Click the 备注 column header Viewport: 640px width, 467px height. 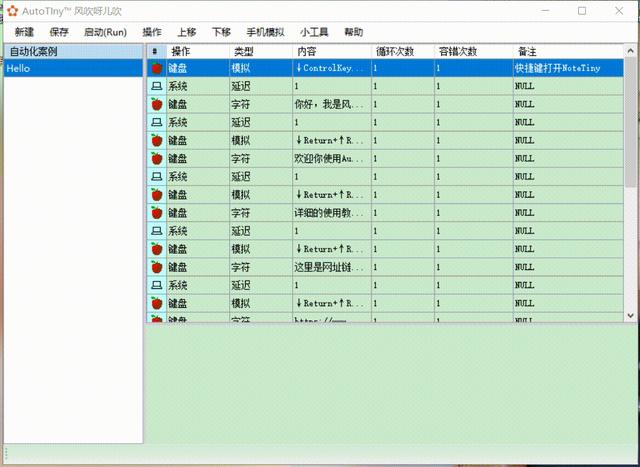(x=568, y=51)
